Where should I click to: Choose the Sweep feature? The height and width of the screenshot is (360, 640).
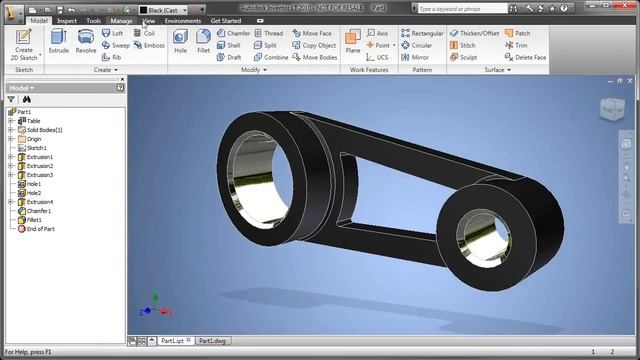pos(116,45)
